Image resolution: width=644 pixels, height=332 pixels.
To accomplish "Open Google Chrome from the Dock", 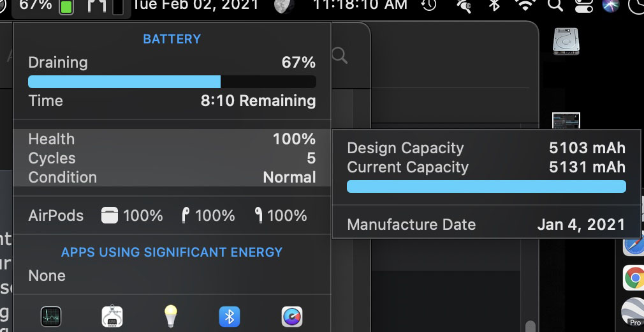I will (x=633, y=278).
